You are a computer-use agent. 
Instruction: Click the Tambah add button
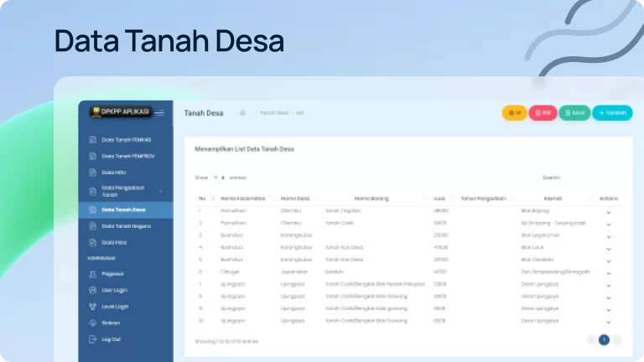[612, 113]
